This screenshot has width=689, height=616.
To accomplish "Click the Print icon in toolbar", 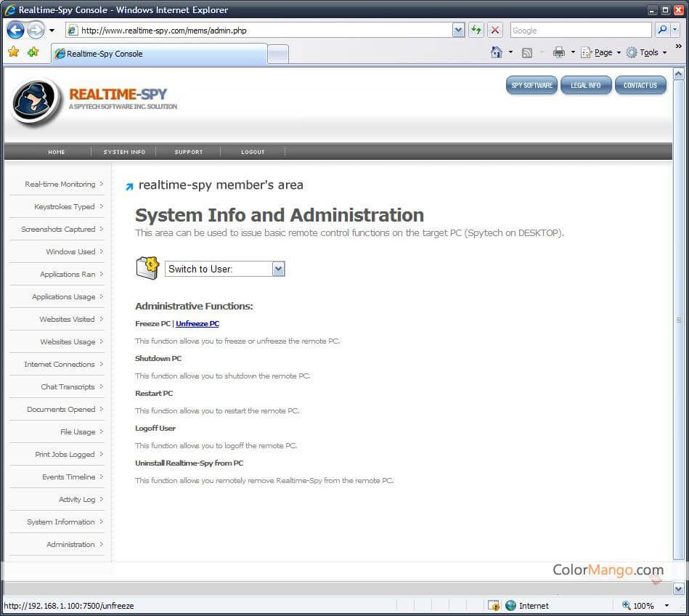I will click(x=558, y=52).
